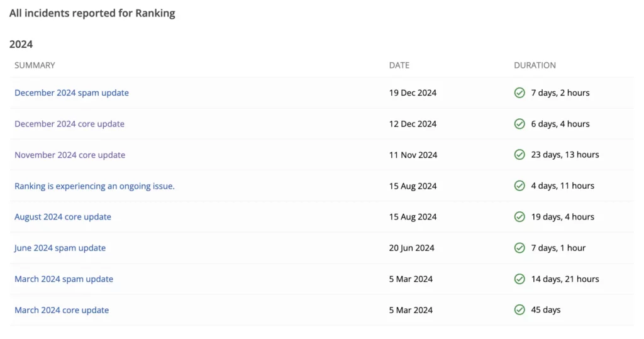Click resolved checkmark beside 45 days
The image size is (644, 339).
click(x=519, y=310)
